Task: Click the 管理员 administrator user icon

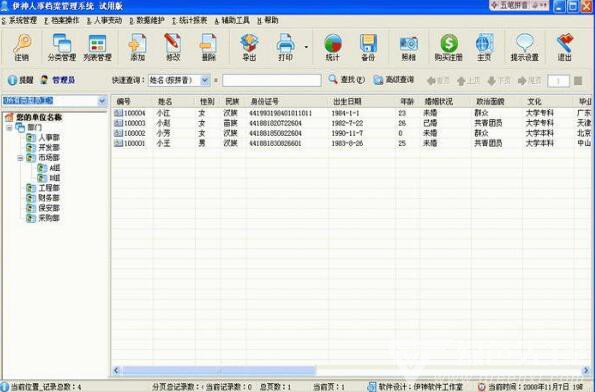Action: (44, 80)
